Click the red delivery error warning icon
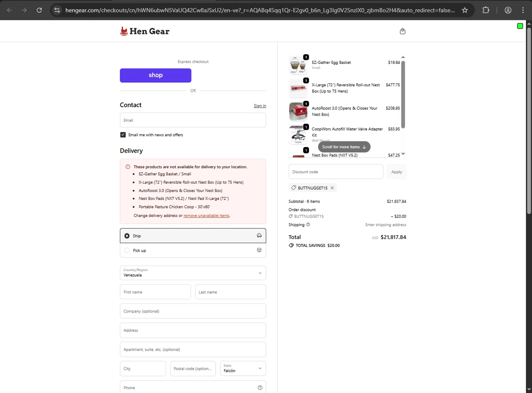Image resolution: width=532 pixels, height=393 pixels. click(x=128, y=167)
